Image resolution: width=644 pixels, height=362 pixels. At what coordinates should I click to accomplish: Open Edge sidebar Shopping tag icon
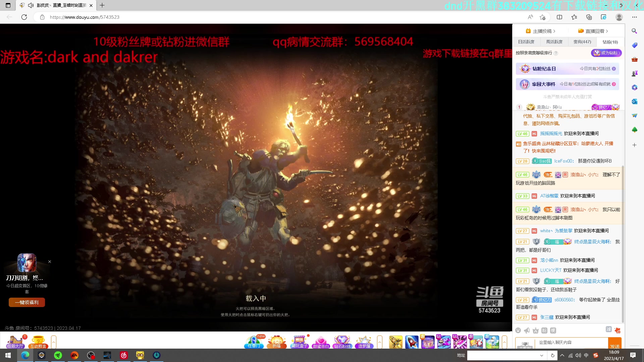(634, 45)
